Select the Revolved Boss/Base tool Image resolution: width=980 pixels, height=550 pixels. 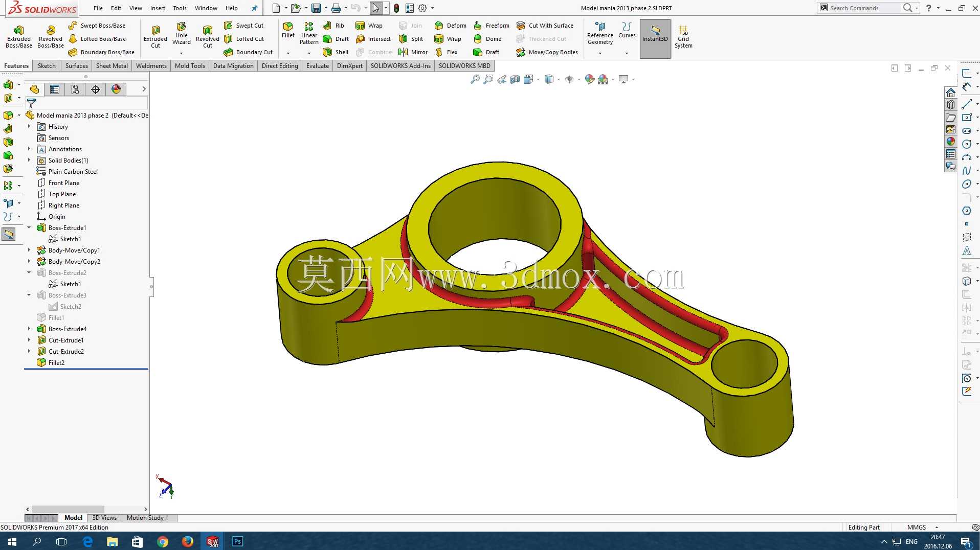pos(51,36)
